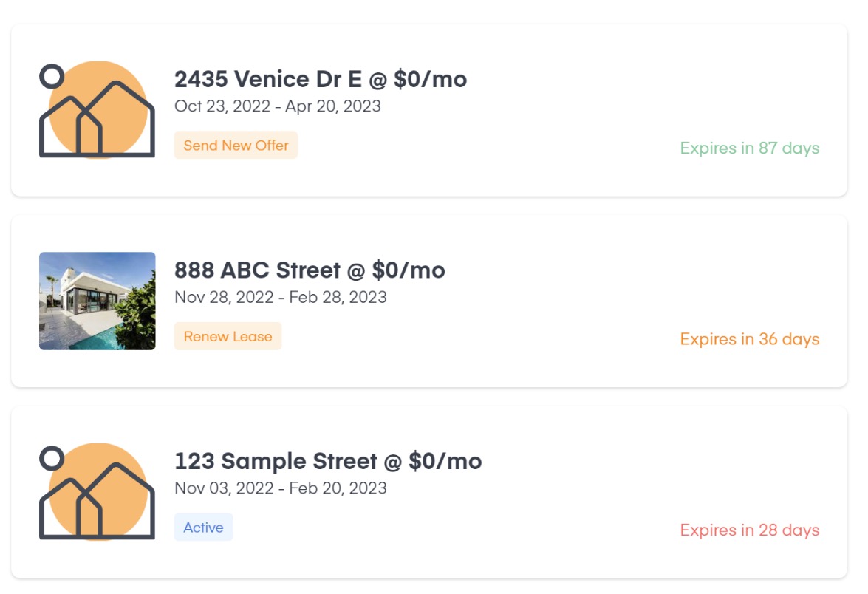
Task: Open the 888 ABC Street @ $0/mo title
Action: pyautogui.click(x=310, y=270)
